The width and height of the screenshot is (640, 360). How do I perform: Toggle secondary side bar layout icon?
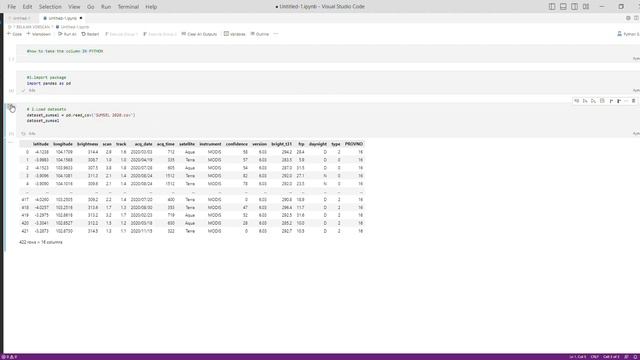(x=574, y=7)
